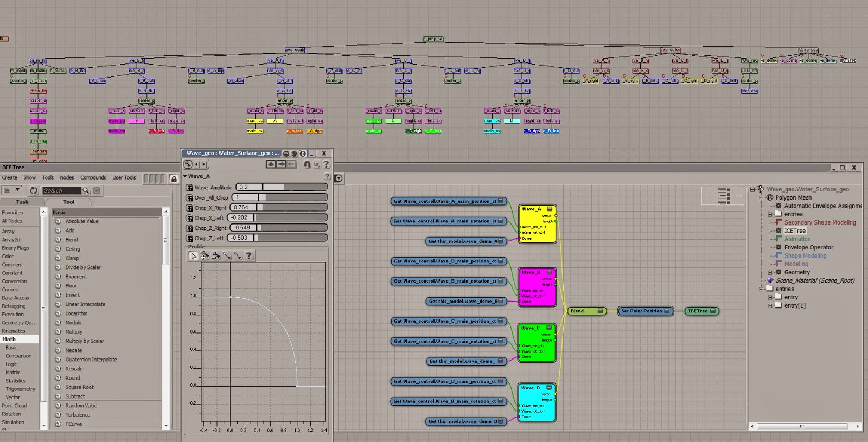Click the face icon in the property editor title bar
The width and height of the screenshot is (868, 442).
286,153
